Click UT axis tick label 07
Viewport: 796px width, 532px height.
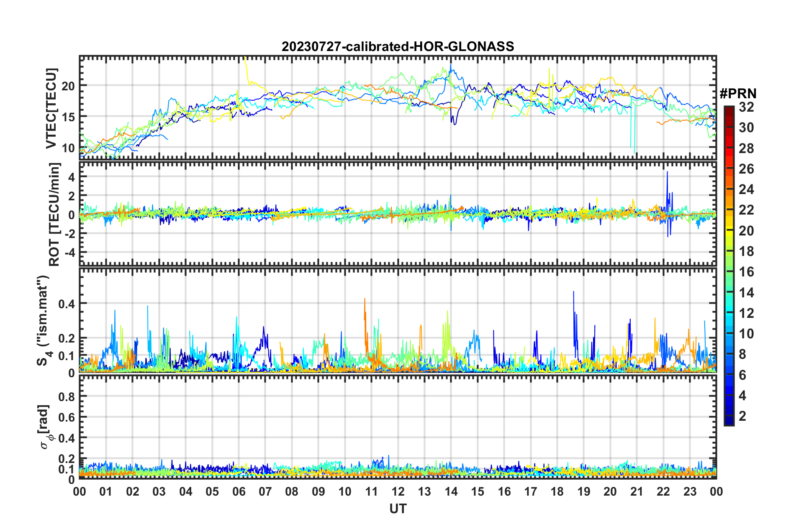point(265,492)
